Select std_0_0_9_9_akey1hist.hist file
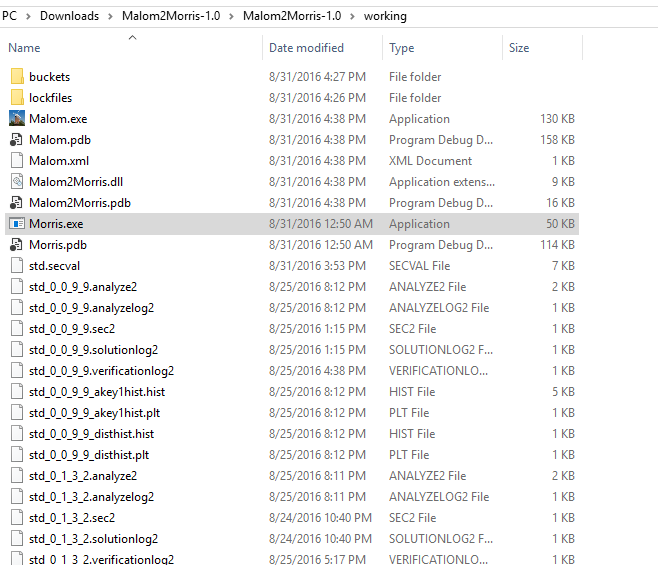 97,392
